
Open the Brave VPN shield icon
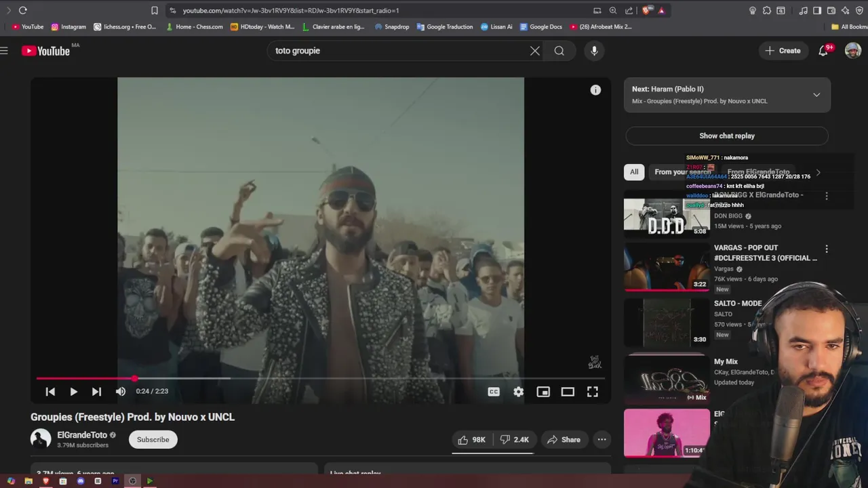click(859, 10)
